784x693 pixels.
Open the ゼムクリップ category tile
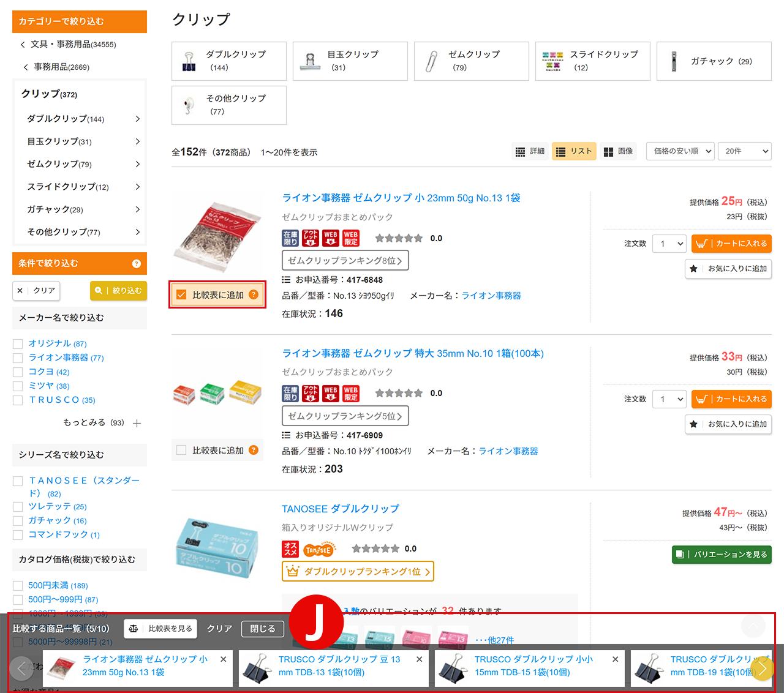[x=472, y=61]
